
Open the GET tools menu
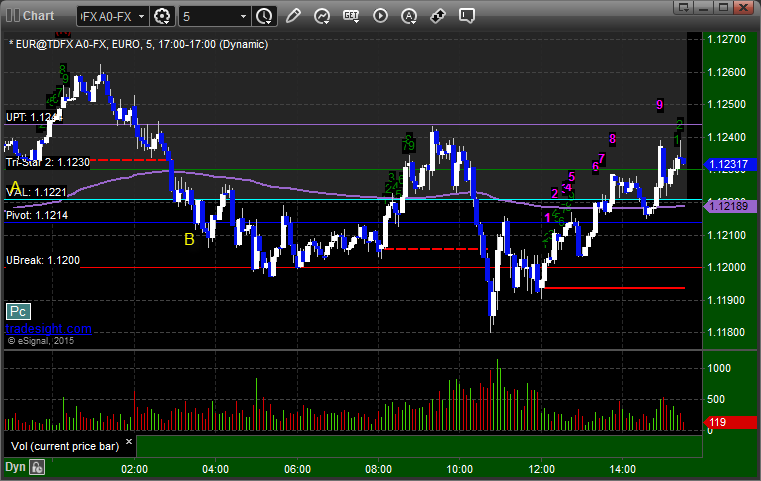351,16
